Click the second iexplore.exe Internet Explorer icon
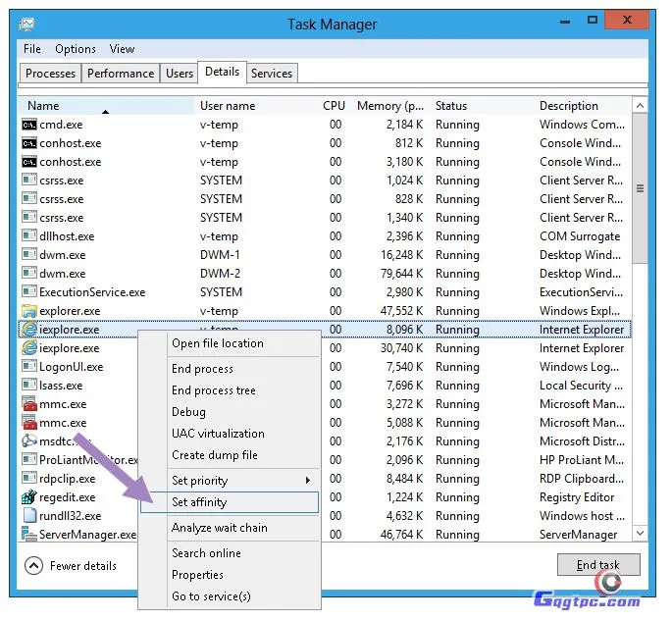 click(x=29, y=348)
